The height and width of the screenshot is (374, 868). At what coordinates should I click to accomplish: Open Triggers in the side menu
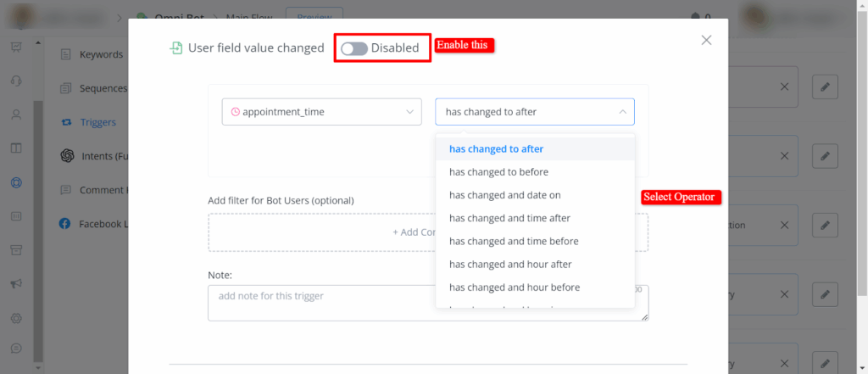tap(97, 122)
